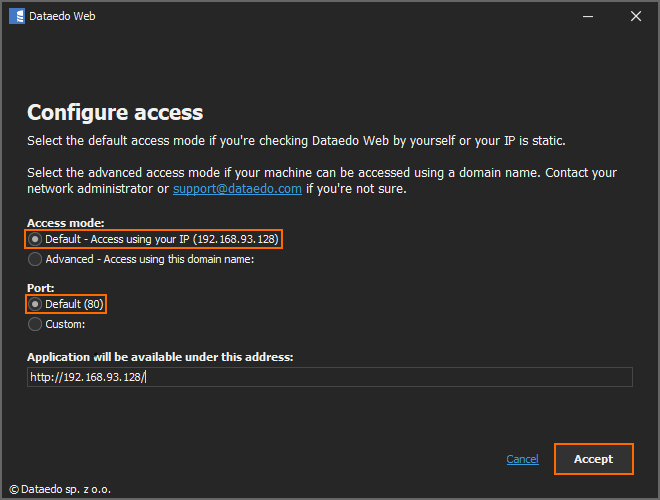The width and height of the screenshot is (660, 500).
Task: Click the Dataedo logo icon in title bar
Action: coord(16,16)
